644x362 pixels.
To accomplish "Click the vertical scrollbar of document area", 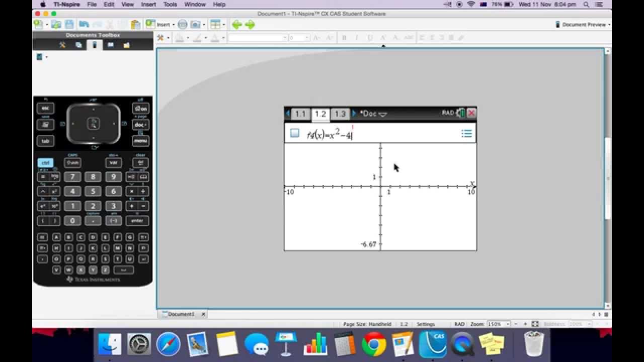I will 608,178.
